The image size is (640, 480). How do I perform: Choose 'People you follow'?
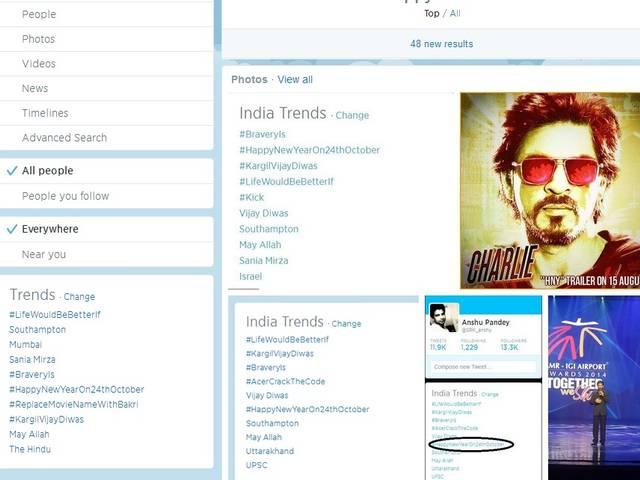tap(107, 196)
